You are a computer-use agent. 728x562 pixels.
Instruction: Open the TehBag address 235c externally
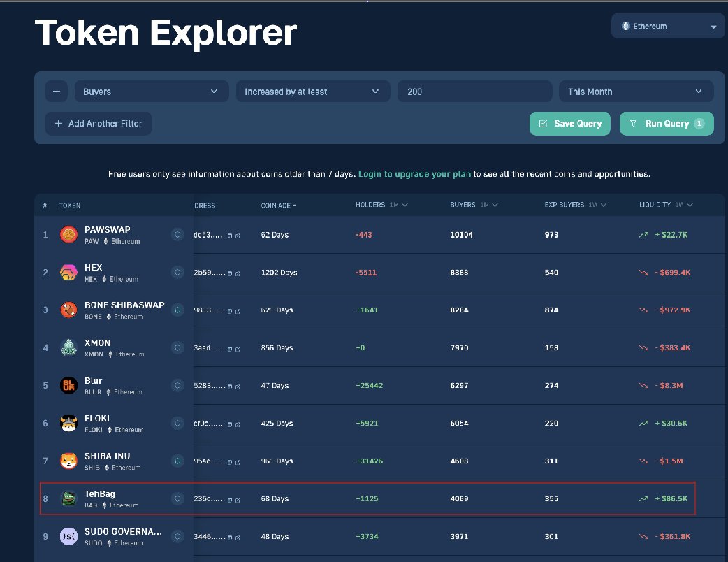click(x=238, y=500)
